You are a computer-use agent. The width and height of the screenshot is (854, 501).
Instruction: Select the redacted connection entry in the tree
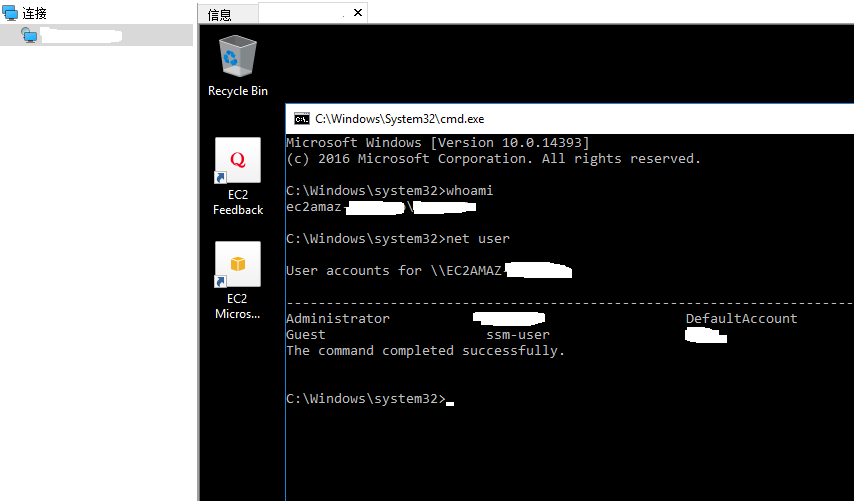[96, 35]
